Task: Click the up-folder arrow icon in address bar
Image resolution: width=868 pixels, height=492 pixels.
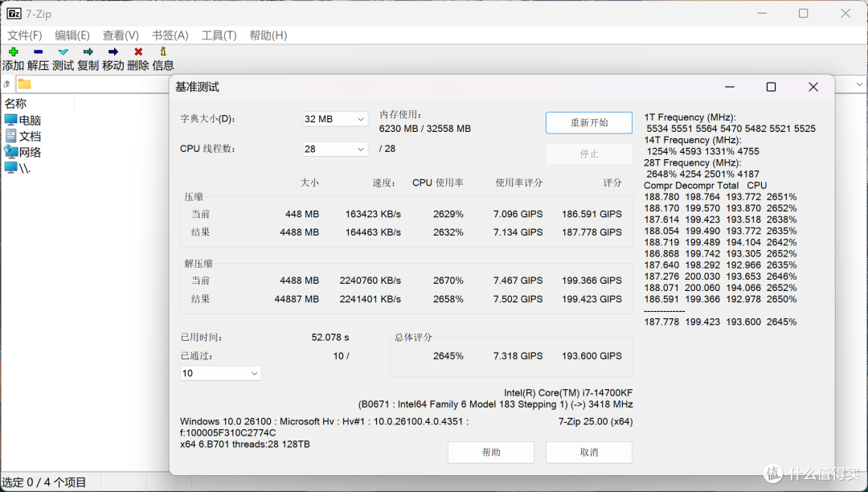Action: tap(7, 84)
